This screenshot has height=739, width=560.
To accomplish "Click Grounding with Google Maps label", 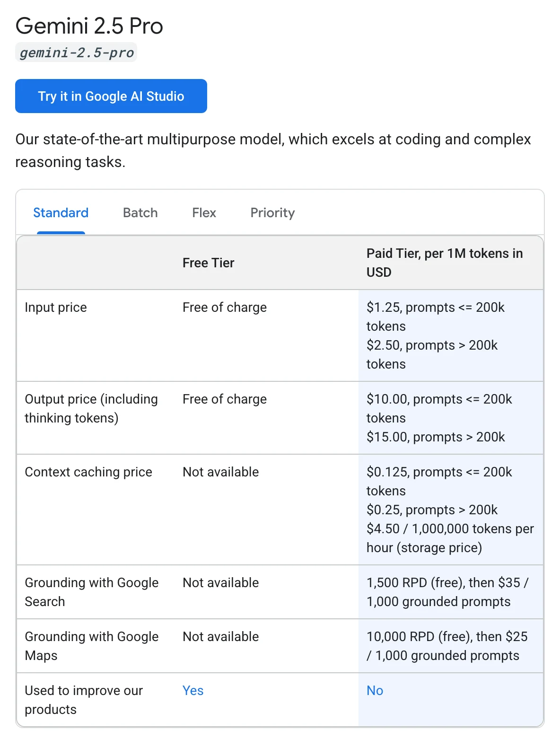I will 92,646.
